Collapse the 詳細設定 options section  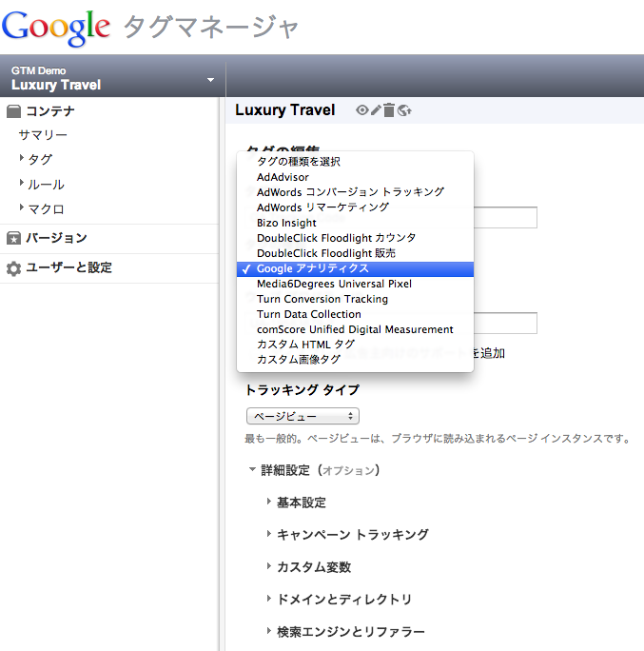(x=252, y=469)
